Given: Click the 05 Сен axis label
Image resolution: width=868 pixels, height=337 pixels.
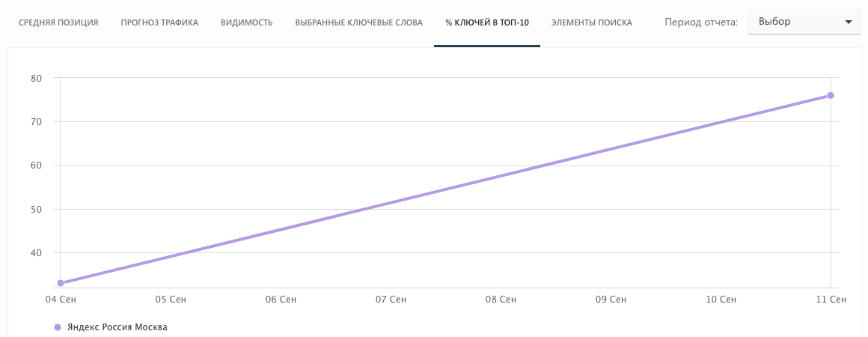Looking at the screenshot, I should (x=171, y=300).
